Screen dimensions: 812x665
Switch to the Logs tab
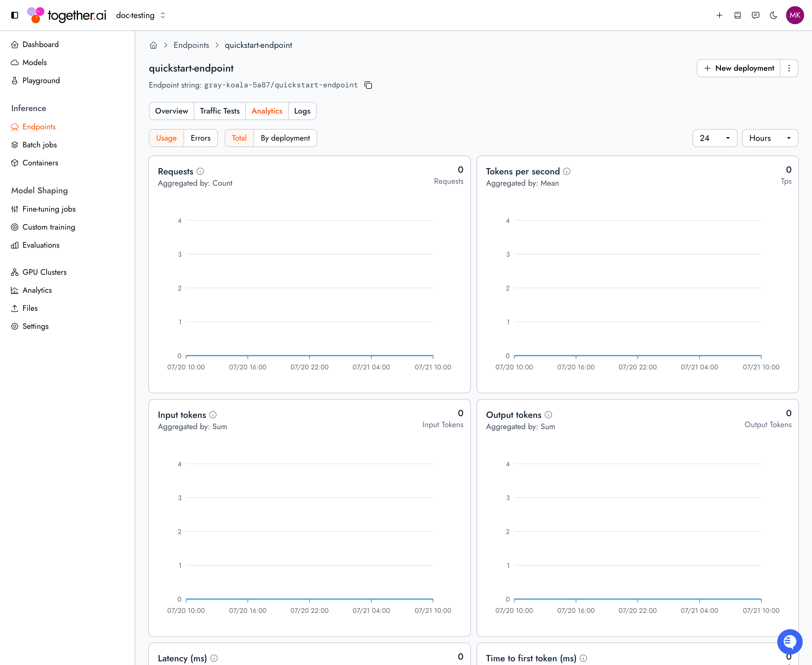pos(302,111)
